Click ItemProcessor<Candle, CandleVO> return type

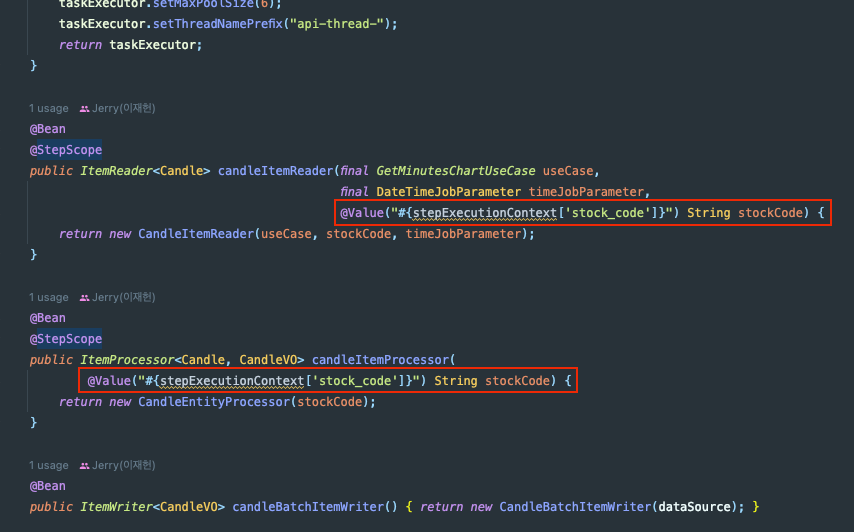[192, 360]
